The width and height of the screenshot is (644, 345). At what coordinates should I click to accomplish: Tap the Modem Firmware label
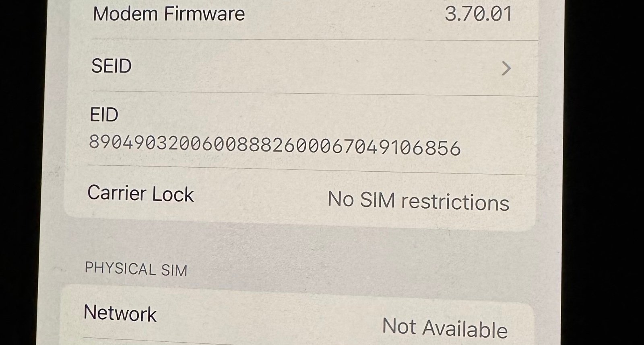click(x=169, y=14)
